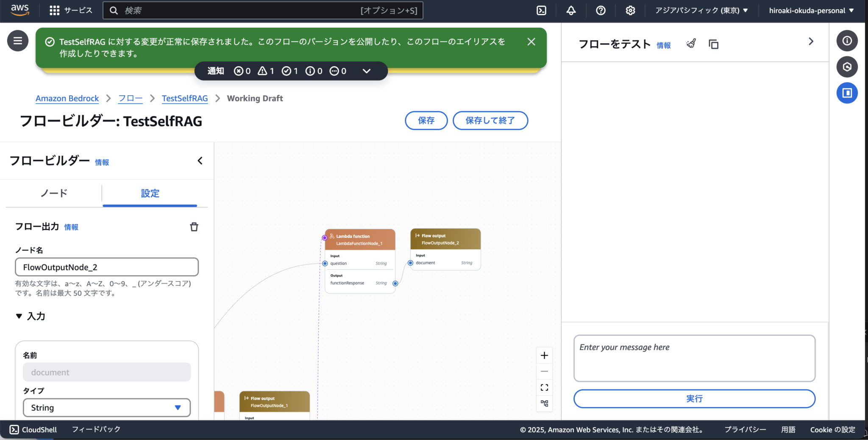
Task: Run the flow with the 実行 button
Action: coord(694,398)
